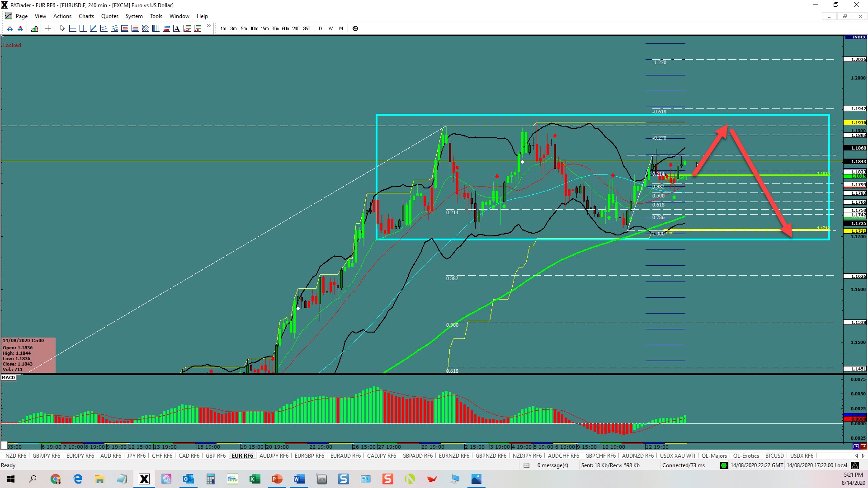
Task: Open the Page menu
Action: pos(22,16)
